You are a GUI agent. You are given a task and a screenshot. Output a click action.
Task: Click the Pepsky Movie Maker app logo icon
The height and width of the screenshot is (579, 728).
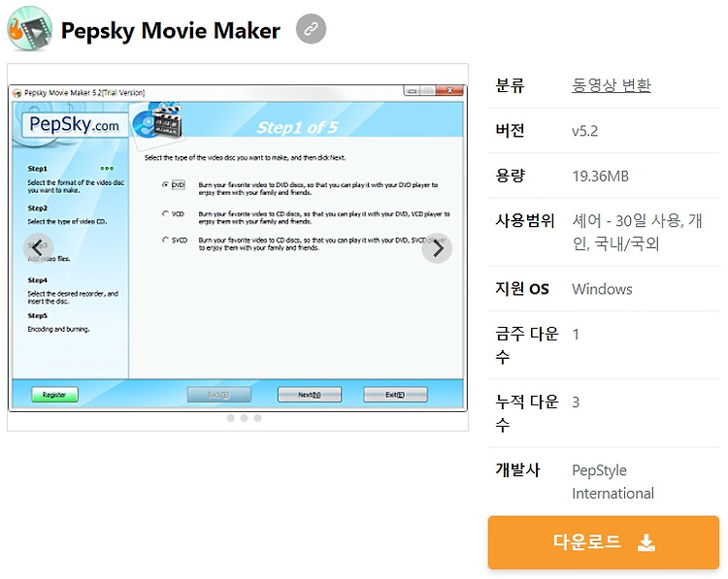point(29,29)
